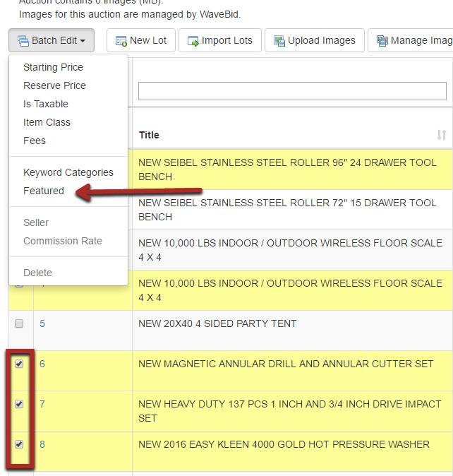Select Is Taxable menu entry

pos(46,104)
